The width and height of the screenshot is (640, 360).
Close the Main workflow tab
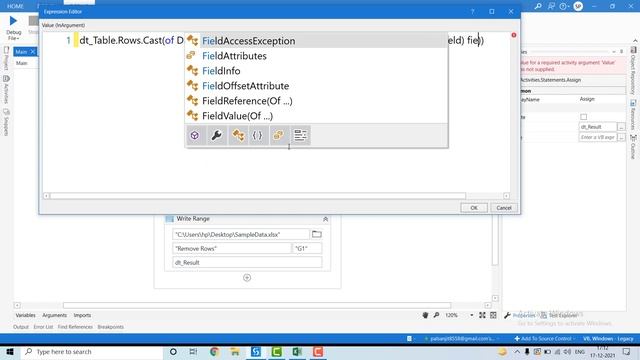point(33,51)
